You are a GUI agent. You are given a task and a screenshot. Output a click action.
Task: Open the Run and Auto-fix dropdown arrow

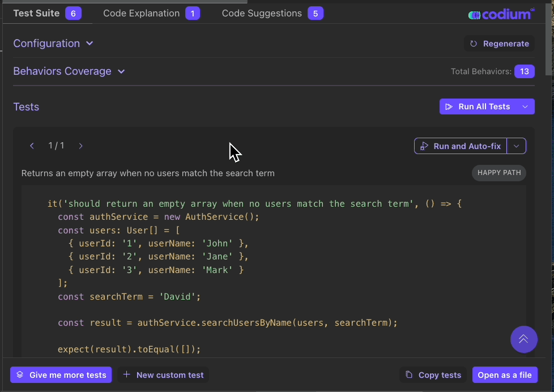(x=516, y=146)
